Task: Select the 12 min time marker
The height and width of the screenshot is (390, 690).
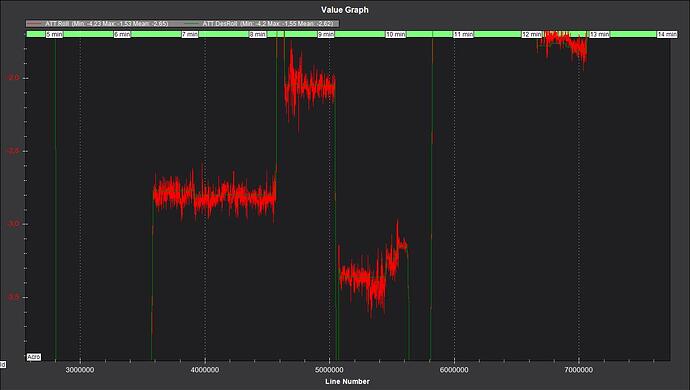Action: click(x=532, y=34)
